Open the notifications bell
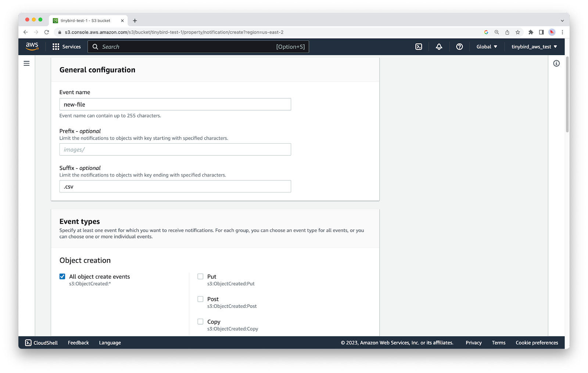Image resolution: width=588 pixels, height=373 pixels. tap(439, 47)
